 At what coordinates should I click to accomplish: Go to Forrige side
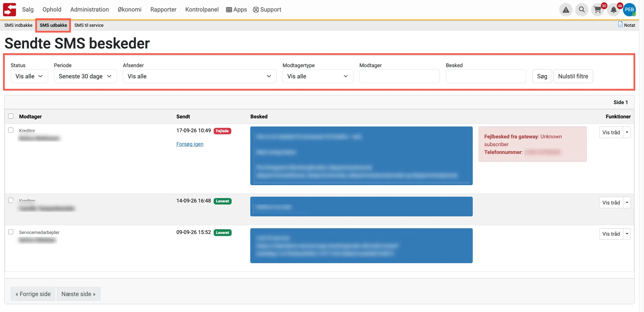(33, 294)
